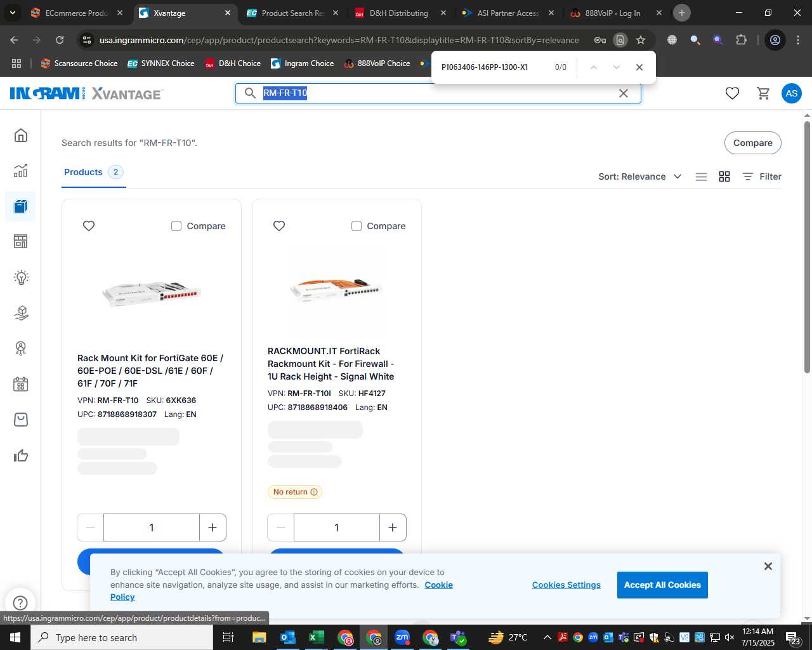Viewport: 812px width, 650px height.
Task: Open the calendar sidebar icon
Action: pos(21,384)
